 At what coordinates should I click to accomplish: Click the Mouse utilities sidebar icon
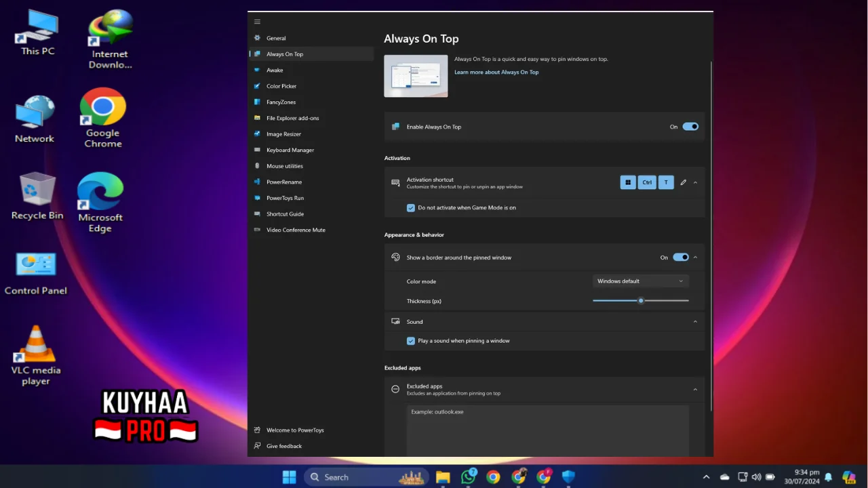[257, 166]
